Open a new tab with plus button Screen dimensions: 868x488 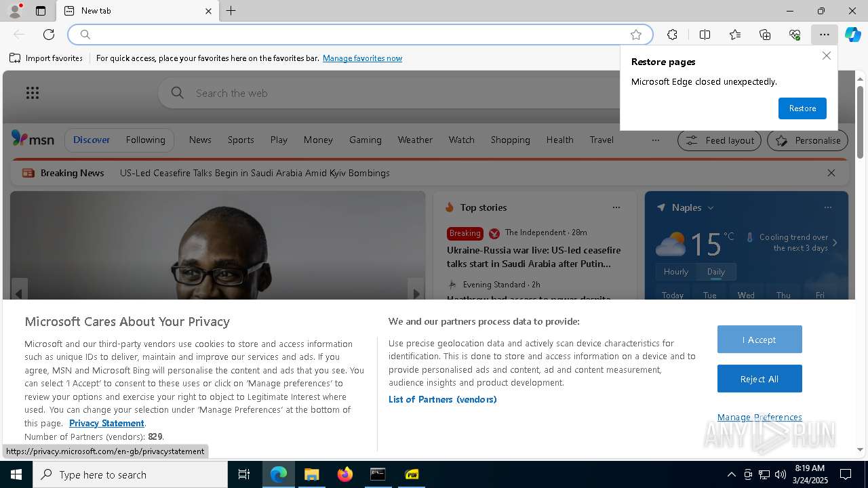231,11
